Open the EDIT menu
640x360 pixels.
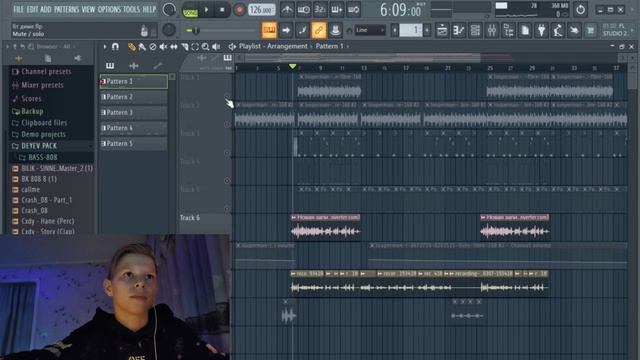[32, 9]
